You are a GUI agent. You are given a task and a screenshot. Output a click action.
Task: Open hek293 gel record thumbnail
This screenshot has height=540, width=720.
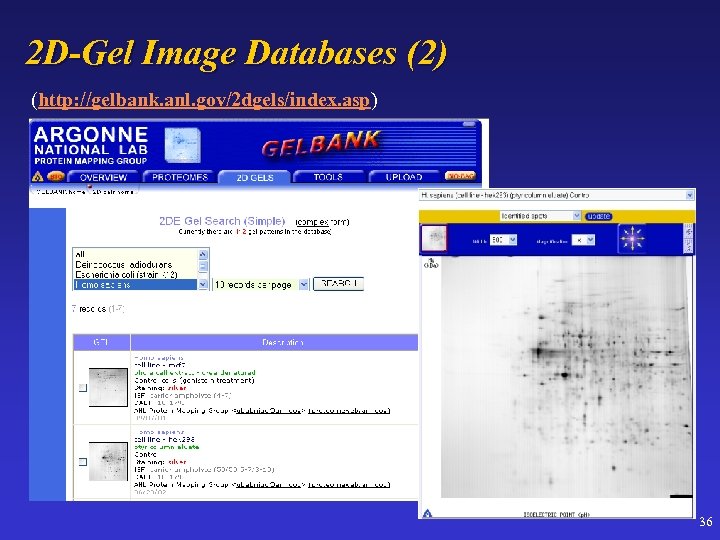click(x=108, y=461)
